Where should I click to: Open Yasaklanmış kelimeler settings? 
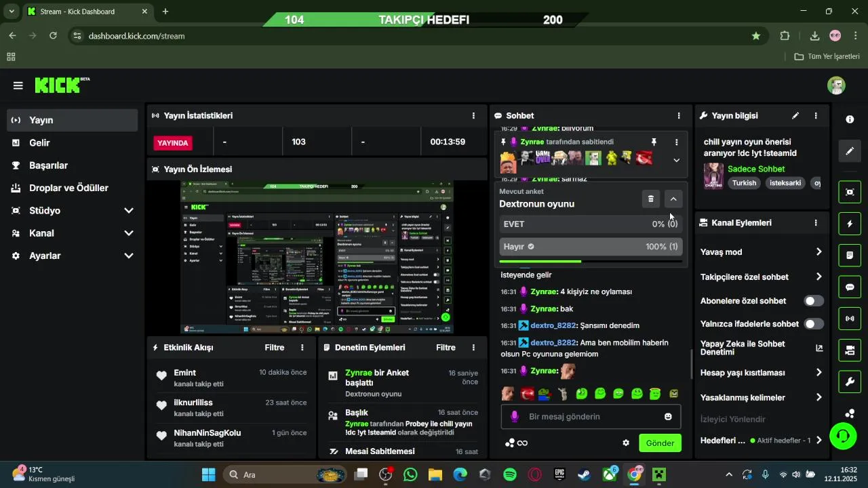[761, 398]
